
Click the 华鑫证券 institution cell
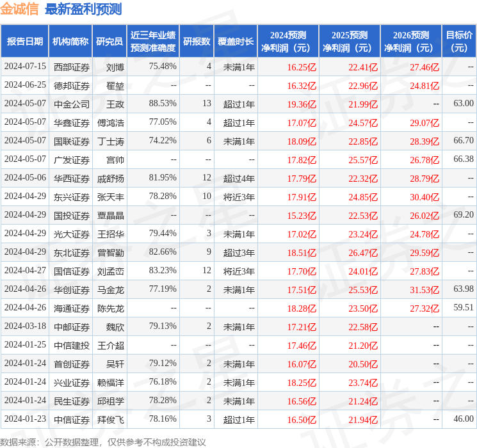(x=72, y=123)
